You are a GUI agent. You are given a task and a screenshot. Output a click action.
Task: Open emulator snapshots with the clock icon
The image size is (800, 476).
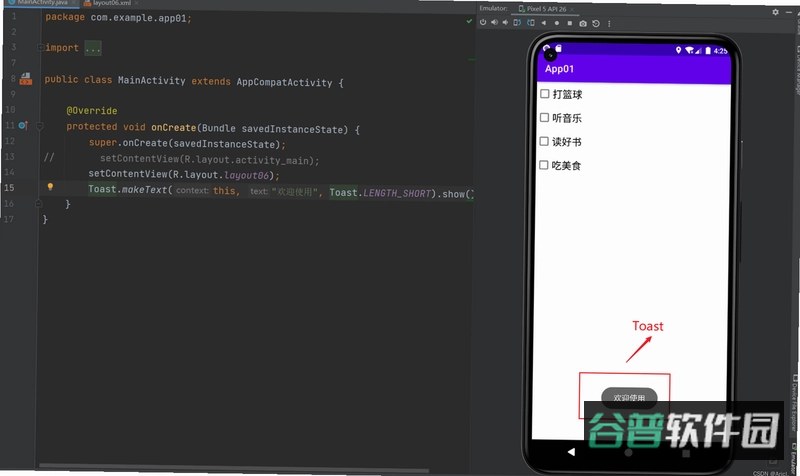pos(595,23)
